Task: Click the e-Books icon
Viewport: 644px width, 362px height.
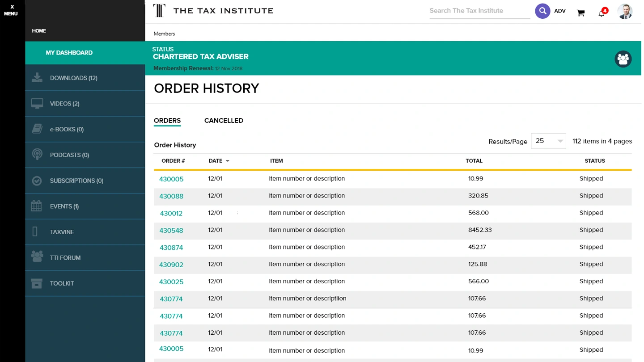Action: [x=37, y=128]
